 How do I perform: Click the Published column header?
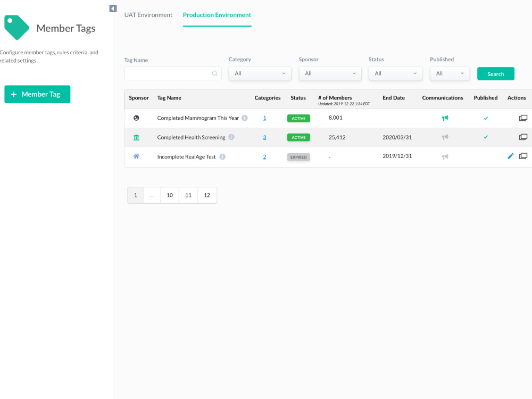(x=486, y=98)
